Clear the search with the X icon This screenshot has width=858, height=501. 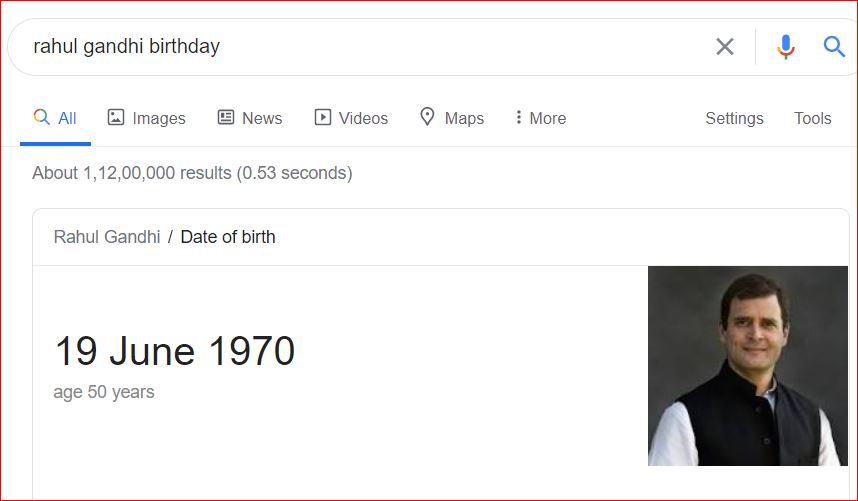(724, 46)
